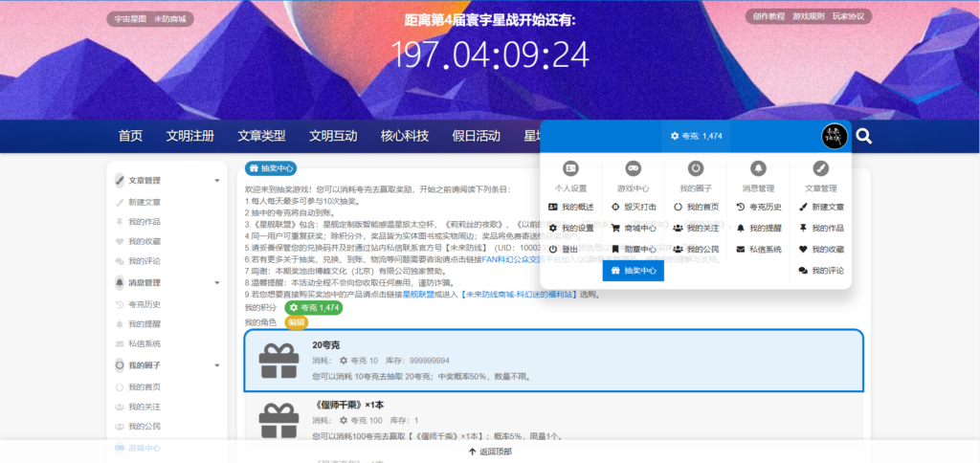Select the 《偃师千乘》×1本 prize title
Viewport: 980px width, 463px height.
[347, 405]
